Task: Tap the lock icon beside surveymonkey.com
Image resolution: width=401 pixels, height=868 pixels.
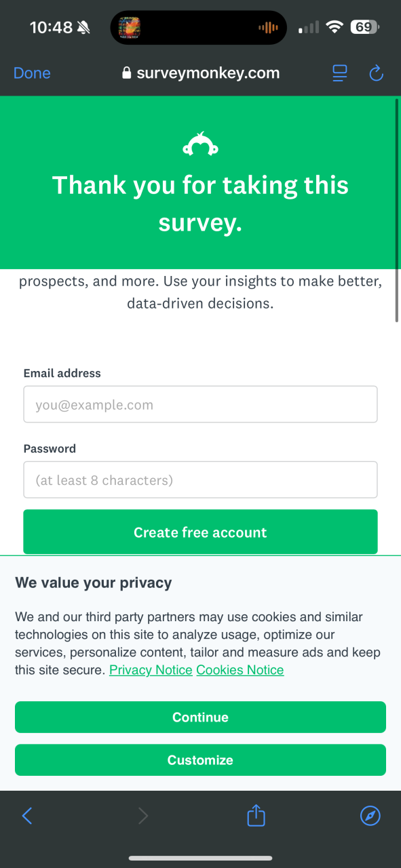Action: point(126,73)
